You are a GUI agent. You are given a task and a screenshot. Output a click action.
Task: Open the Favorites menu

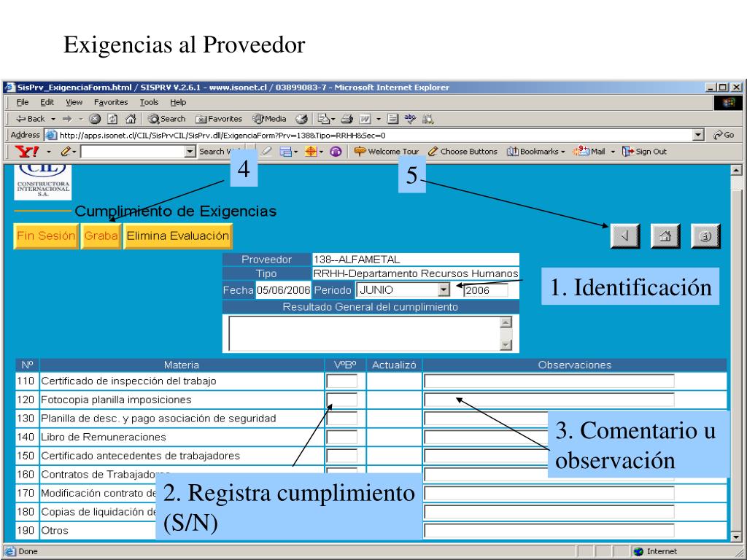111,102
